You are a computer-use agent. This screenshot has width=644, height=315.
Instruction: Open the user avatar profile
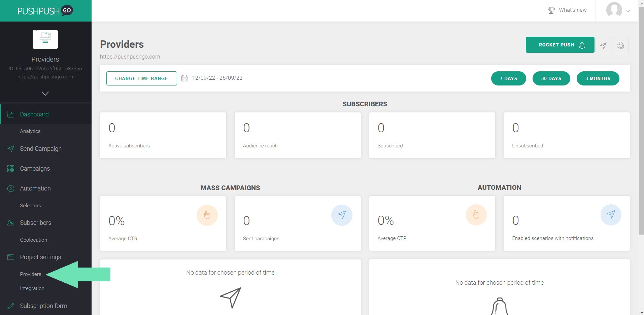pos(614,10)
